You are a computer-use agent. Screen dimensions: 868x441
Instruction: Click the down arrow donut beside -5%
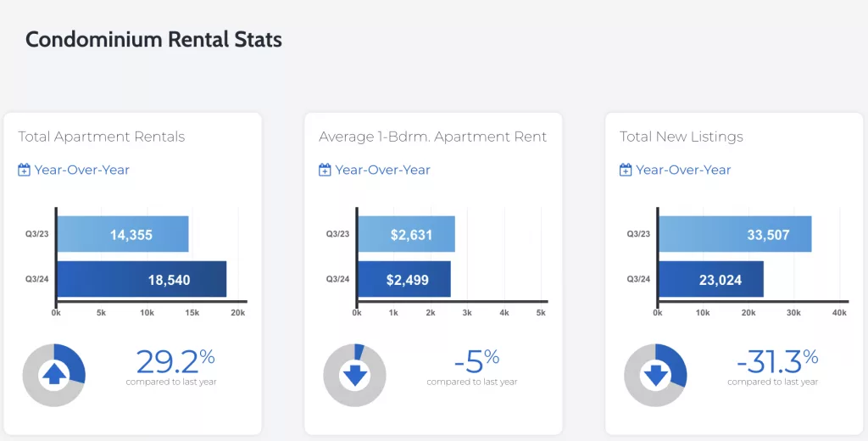[x=354, y=374]
